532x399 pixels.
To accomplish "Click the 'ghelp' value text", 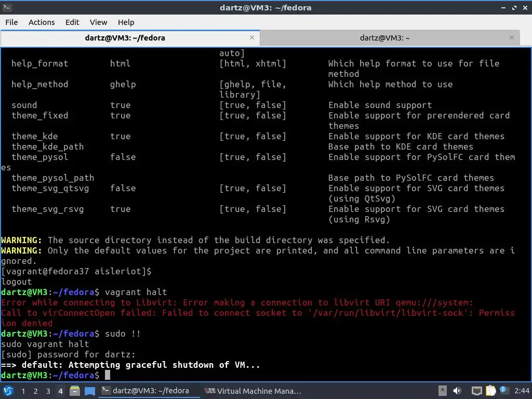I will (x=123, y=85).
